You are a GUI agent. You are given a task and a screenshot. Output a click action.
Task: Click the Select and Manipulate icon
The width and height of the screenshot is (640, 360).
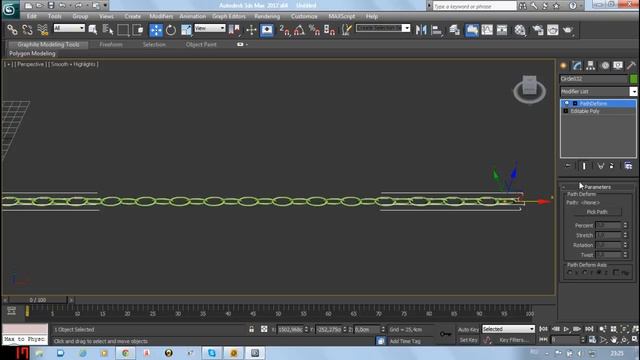coord(251,30)
